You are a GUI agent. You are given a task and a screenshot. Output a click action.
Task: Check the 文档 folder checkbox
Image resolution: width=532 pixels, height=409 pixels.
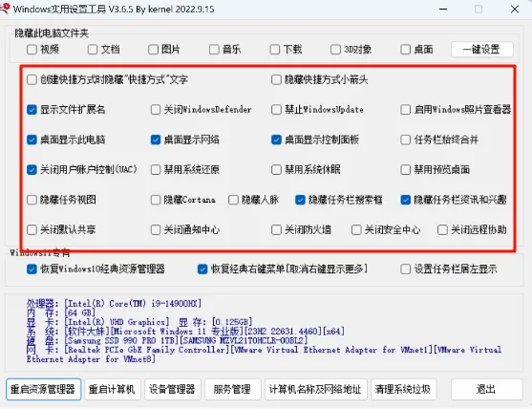93,50
